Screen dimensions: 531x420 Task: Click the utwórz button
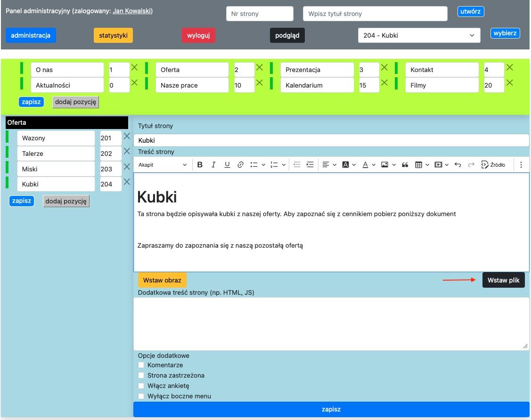tap(470, 11)
